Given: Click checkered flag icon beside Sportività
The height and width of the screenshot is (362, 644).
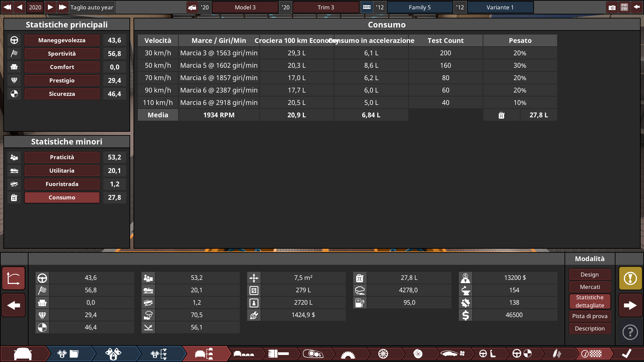Looking at the screenshot, I should 14,54.
